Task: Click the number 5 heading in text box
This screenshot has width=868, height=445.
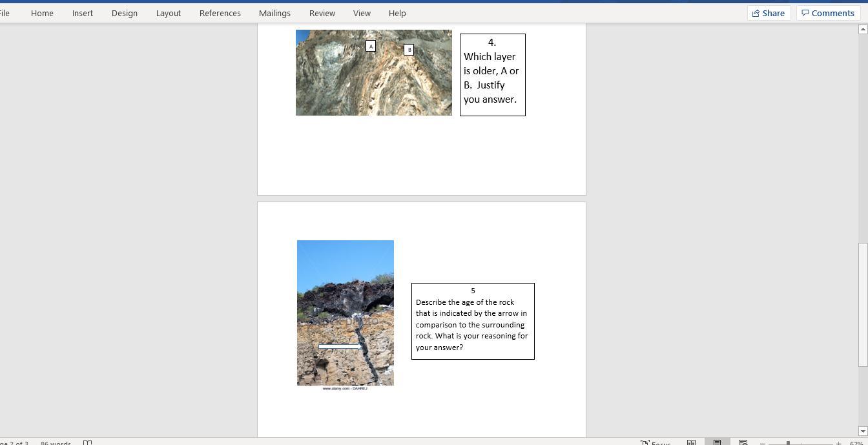Action: click(x=473, y=291)
